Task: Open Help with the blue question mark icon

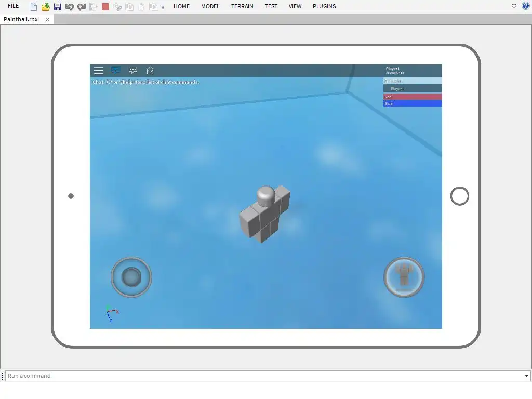Action: tap(526, 6)
